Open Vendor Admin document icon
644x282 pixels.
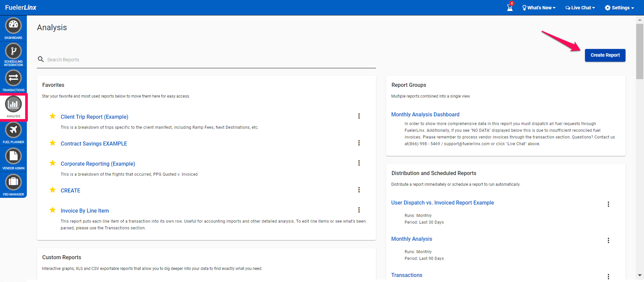13,156
